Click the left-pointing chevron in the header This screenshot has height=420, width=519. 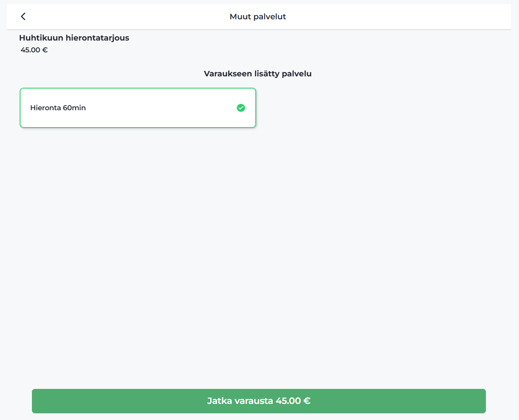pos(23,16)
